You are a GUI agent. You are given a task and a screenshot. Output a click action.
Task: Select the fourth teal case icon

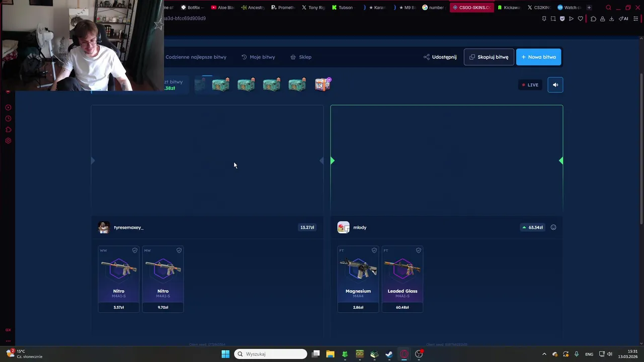pos(297,84)
